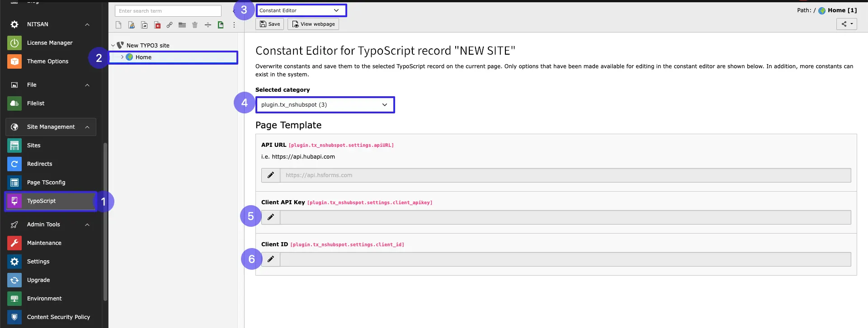Image resolution: width=868 pixels, height=328 pixels.
Task: Select Filelist in the module menu
Action: point(36,103)
